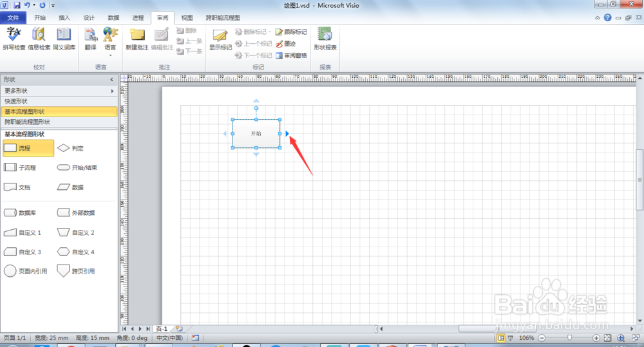
Task: Switch to the 跨职能流程图 tab
Action: (x=223, y=17)
